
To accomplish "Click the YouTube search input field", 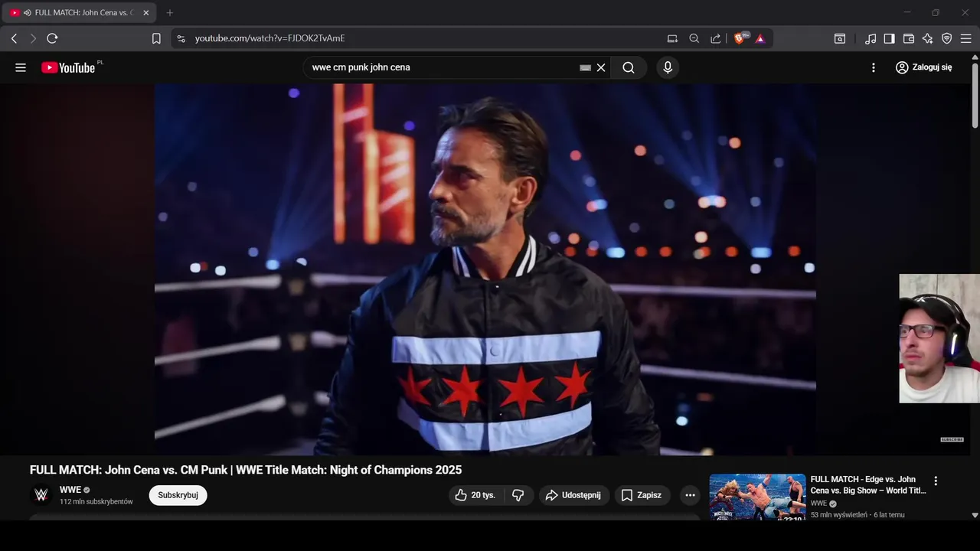I will [x=444, y=67].
